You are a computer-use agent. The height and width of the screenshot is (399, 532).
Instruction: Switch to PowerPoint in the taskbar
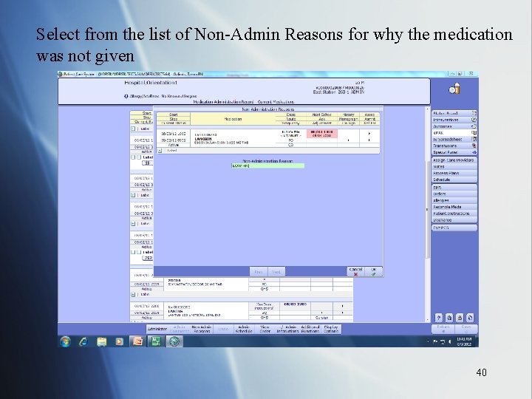(x=137, y=341)
